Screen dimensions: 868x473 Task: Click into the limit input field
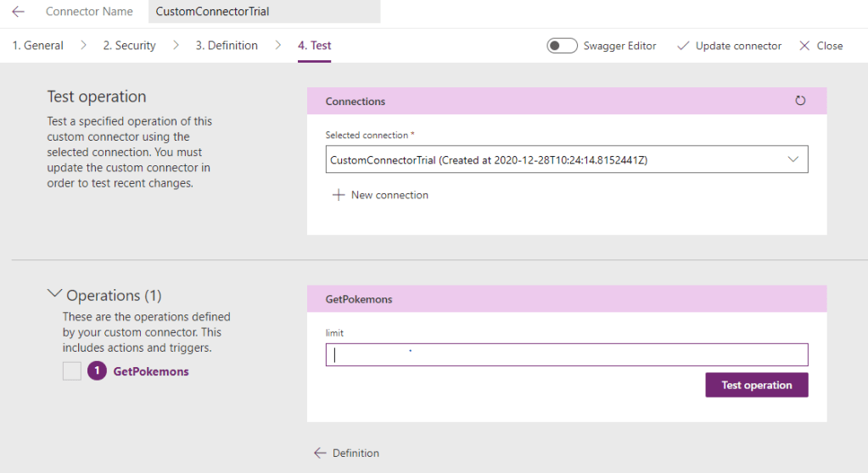pos(567,355)
